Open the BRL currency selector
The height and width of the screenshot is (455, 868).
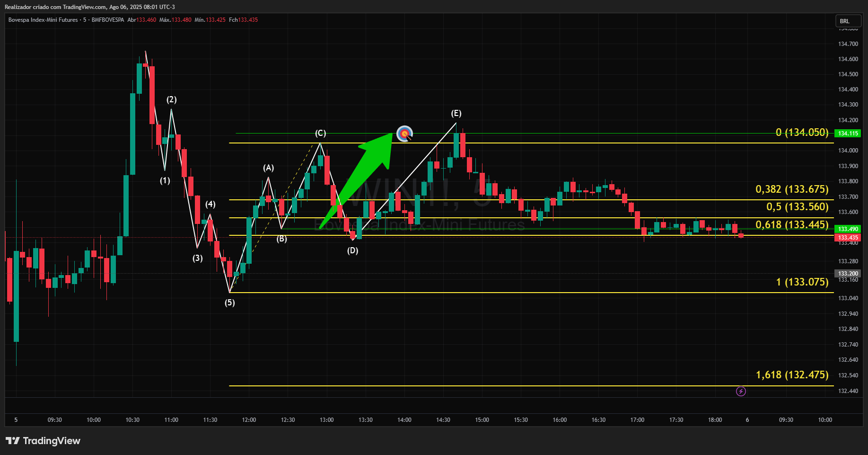pos(848,21)
